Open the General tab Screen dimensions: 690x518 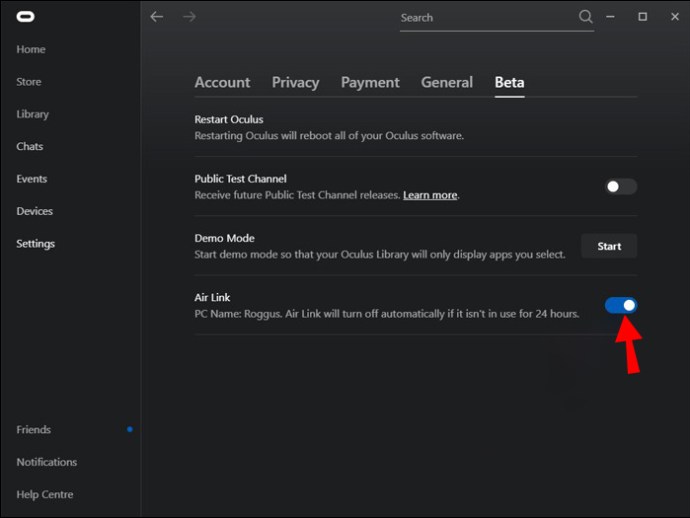(x=447, y=82)
